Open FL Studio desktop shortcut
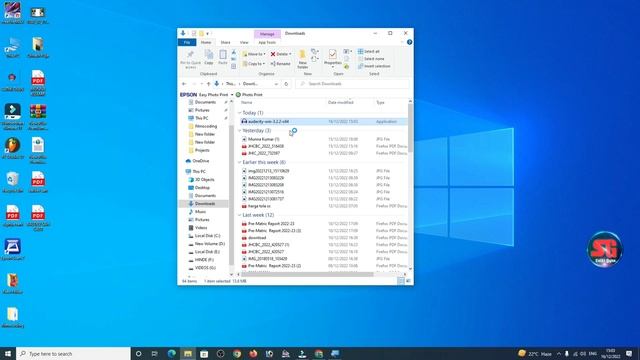 coord(13,148)
